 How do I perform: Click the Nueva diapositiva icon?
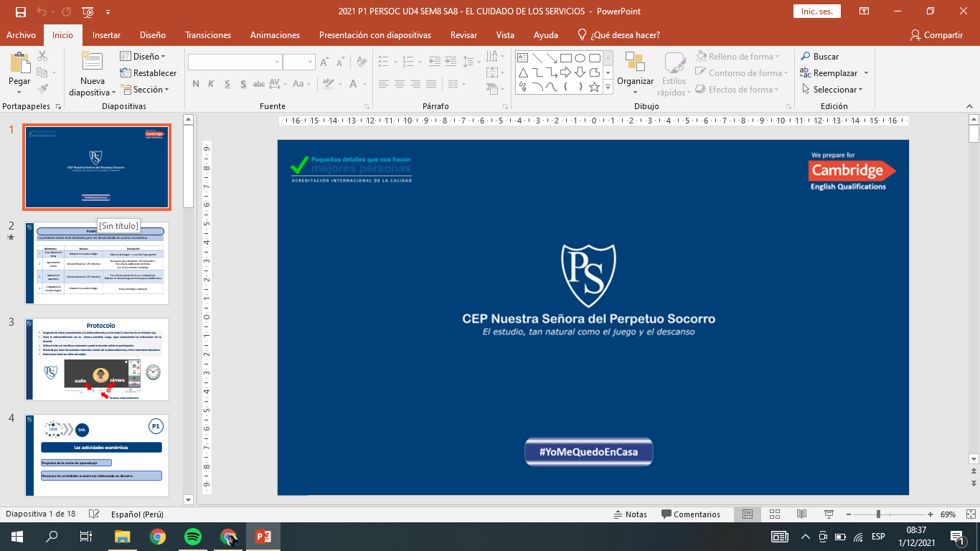tap(92, 63)
